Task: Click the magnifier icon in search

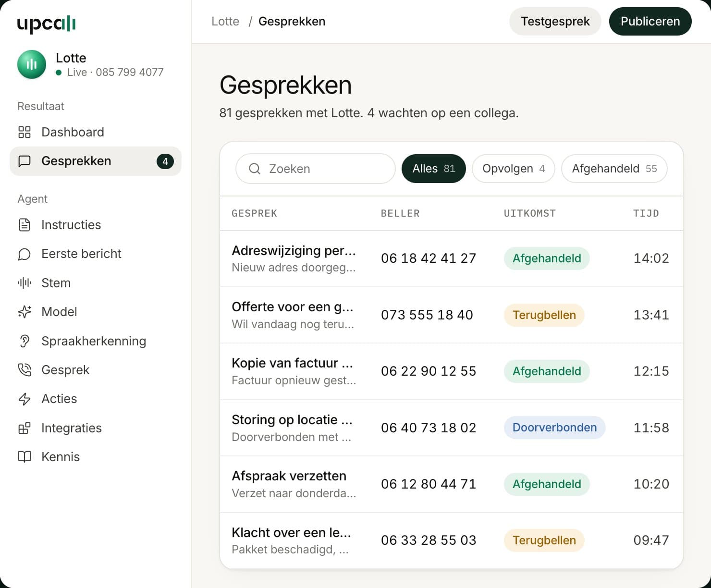Action: [x=255, y=169]
